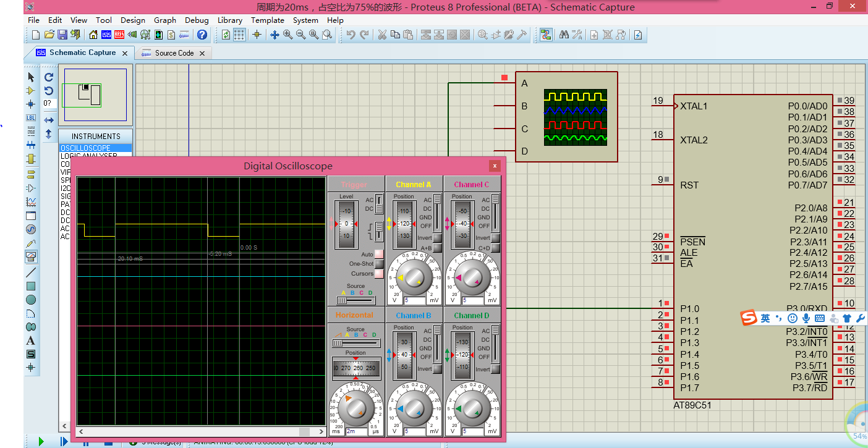Toggle Channel C Invert button
This screenshot has height=448, width=868.
coord(495,238)
